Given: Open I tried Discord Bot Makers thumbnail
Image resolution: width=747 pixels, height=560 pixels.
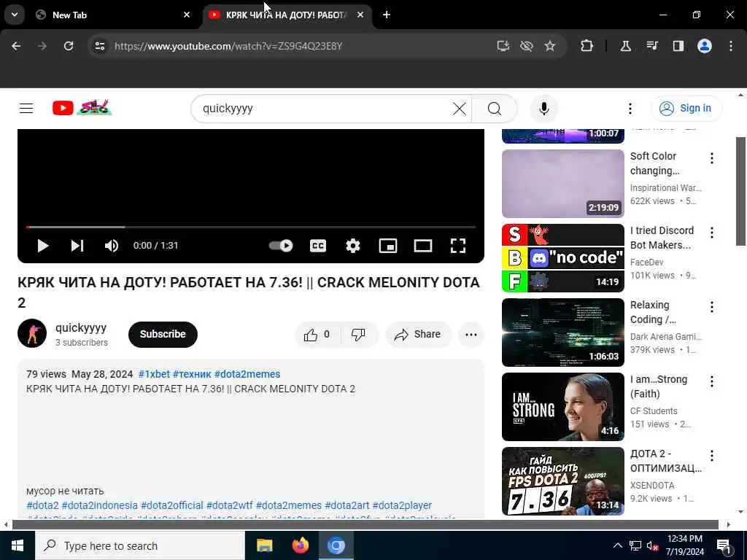Looking at the screenshot, I should point(562,258).
